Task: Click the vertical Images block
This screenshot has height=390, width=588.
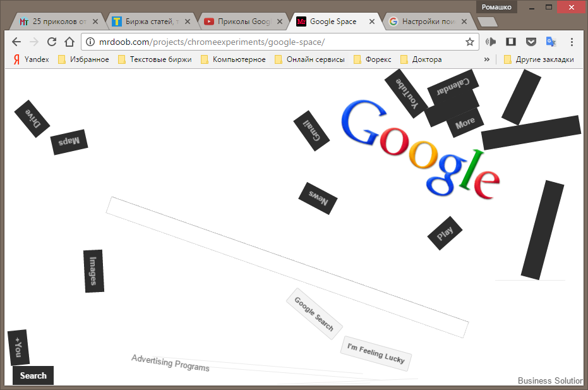Action: [93, 271]
